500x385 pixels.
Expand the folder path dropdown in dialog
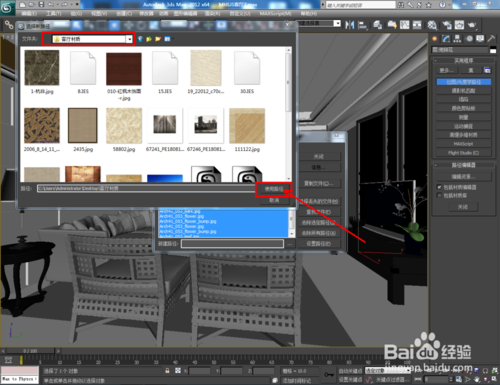coord(129,39)
